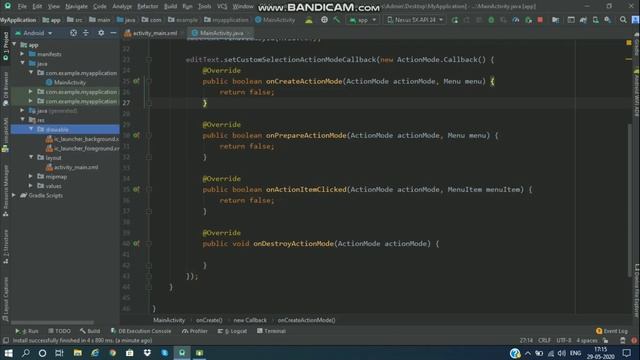Click the Scroll from Source target icon
Image resolution: width=640 pixels, height=360 pixels.
[x=73, y=33]
